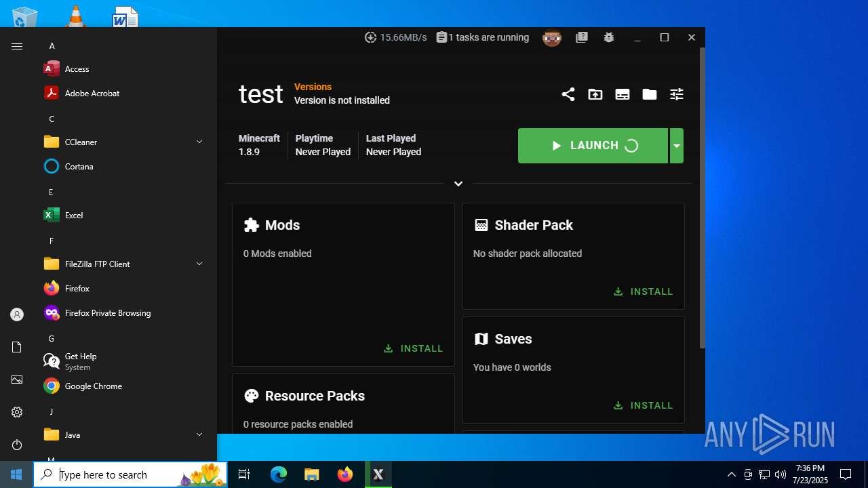Open Pictures from Start sidebar

pyautogui.click(x=17, y=380)
